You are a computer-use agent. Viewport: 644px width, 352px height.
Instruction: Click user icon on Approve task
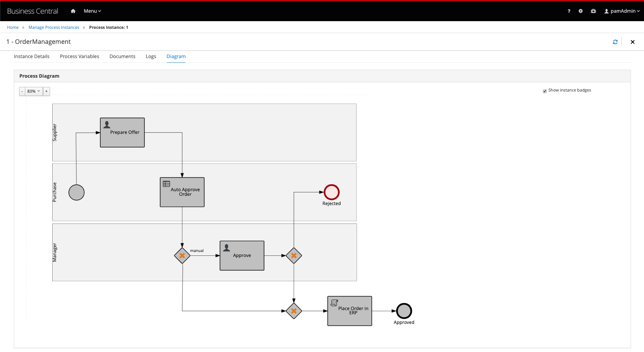227,248
